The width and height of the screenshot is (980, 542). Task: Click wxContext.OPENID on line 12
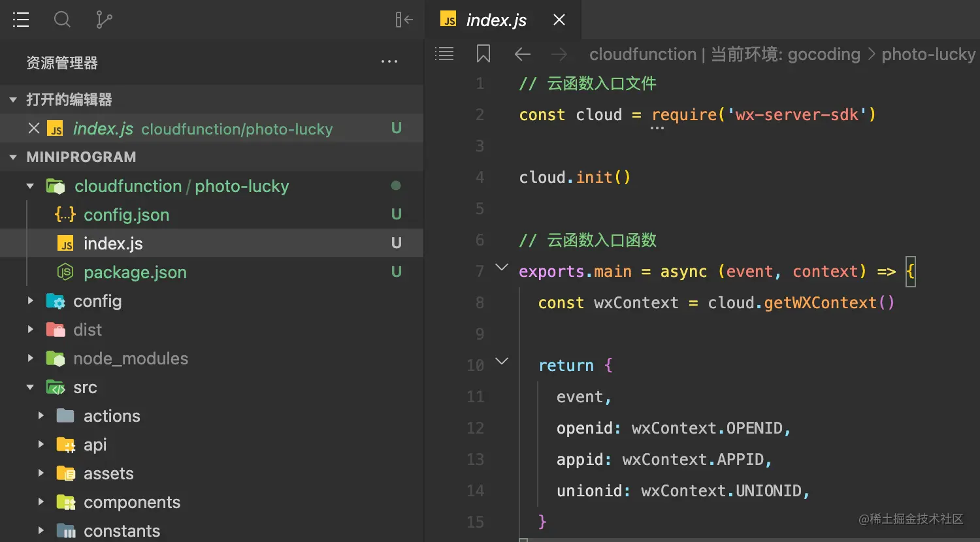(x=707, y=428)
